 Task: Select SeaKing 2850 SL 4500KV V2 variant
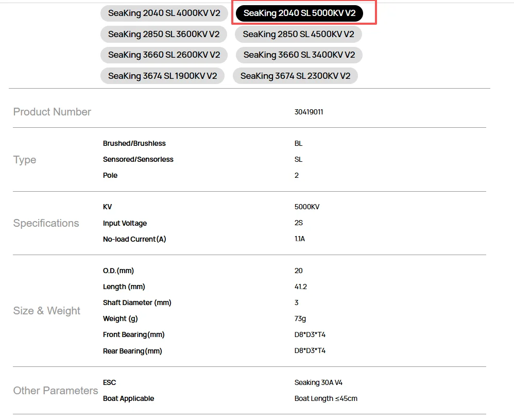(298, 34)
